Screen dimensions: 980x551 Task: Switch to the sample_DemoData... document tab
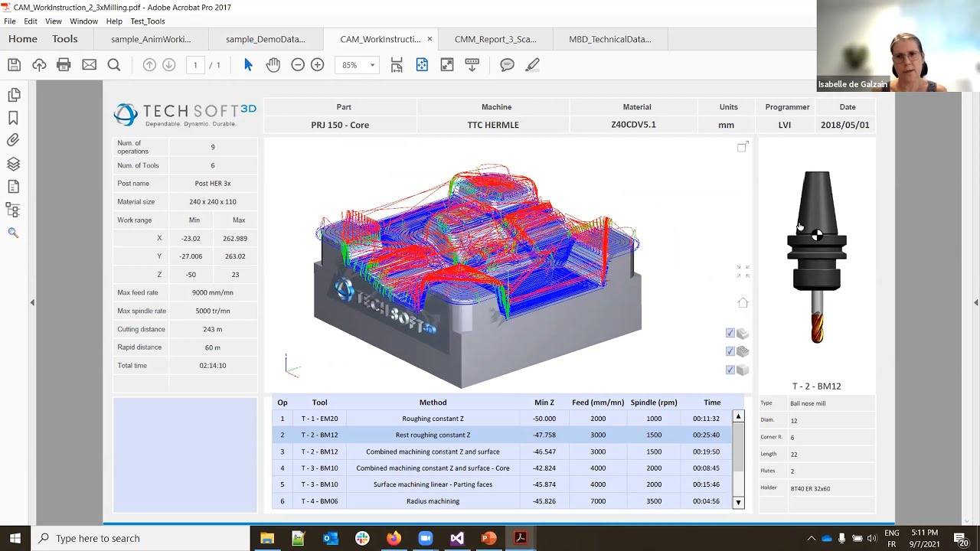point(266,39)
